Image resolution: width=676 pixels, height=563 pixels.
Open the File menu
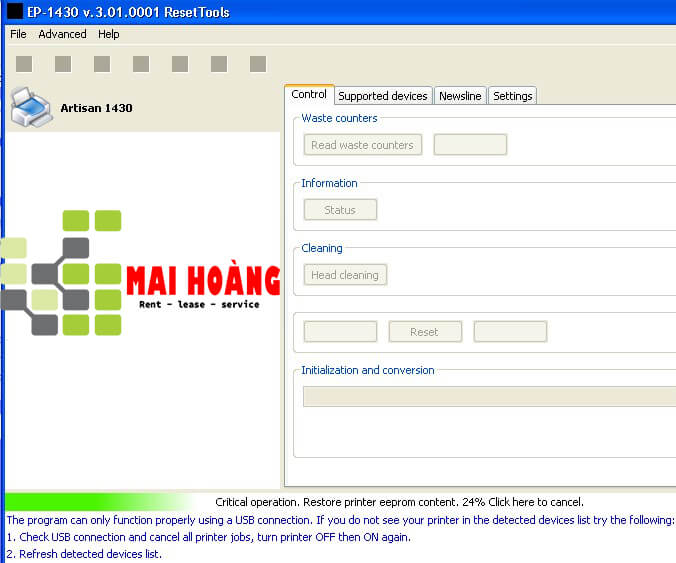(x=18, y=34)
